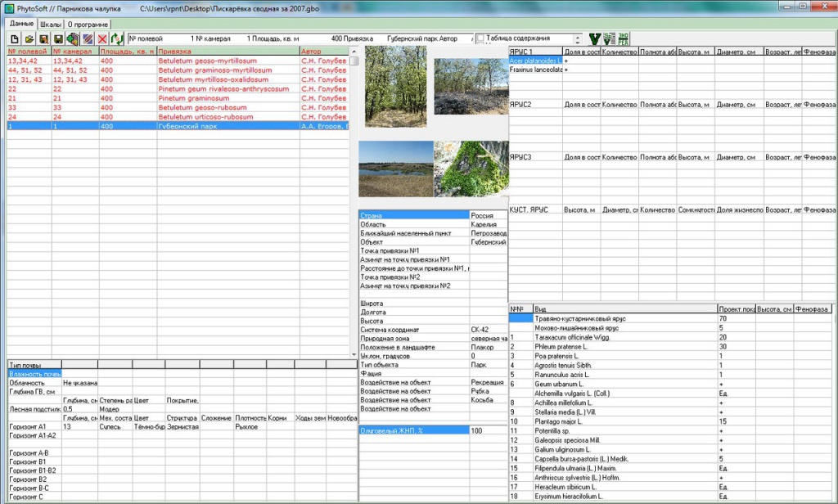Screen dimensions: 838x504
Task: Select the Fraxinus lanceolata cell
Action: click(535, 70)
